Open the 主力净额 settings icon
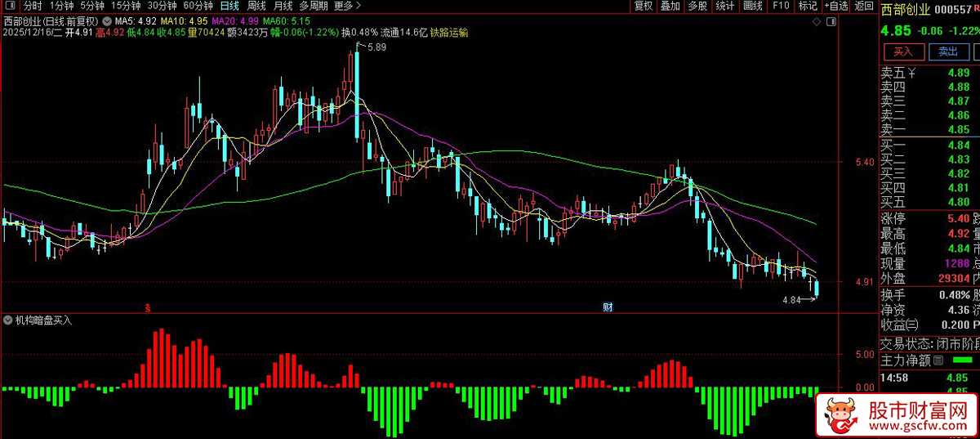Screen dimensions: 980x439 [938, 360]
